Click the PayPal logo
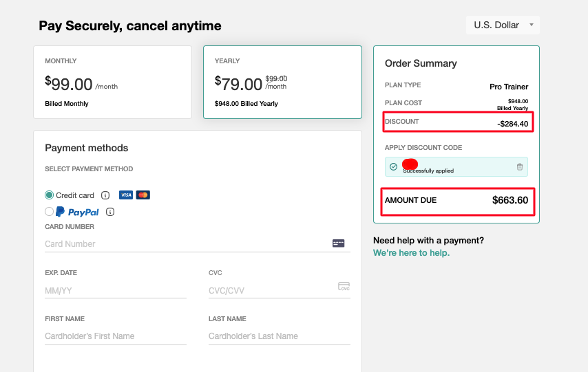The height and width of the screenshot is (372, 588). tap(77, 212)
